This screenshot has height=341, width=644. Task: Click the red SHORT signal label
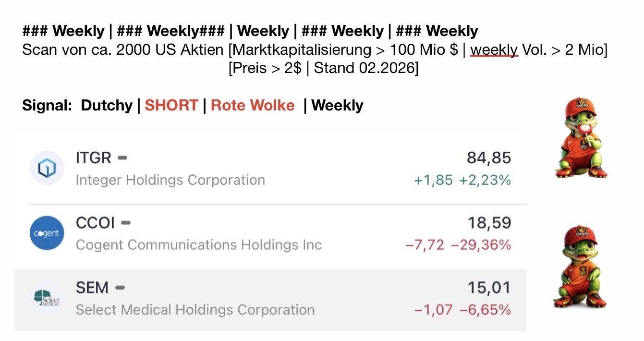pos(171,105)
